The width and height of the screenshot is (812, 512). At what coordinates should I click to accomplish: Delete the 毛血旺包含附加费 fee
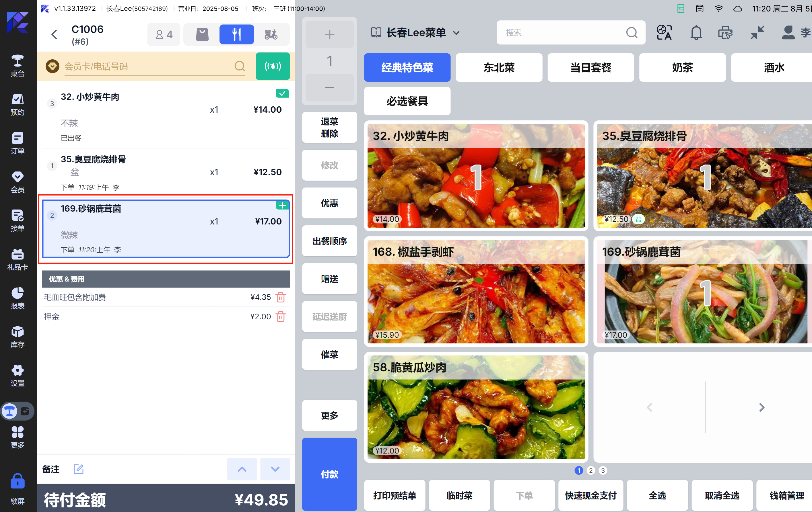pos(281,297)
